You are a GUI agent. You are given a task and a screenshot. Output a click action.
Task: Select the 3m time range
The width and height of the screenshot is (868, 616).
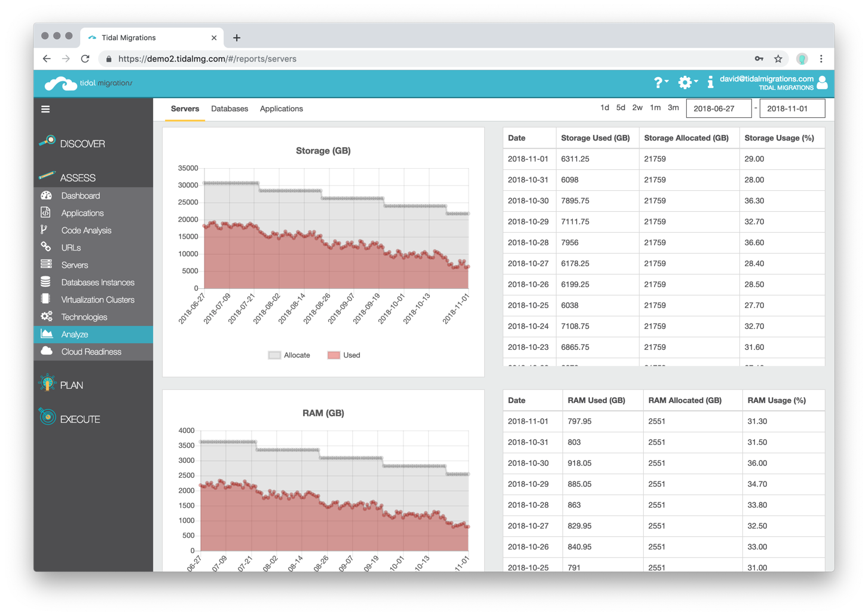[x=673, y=108]
